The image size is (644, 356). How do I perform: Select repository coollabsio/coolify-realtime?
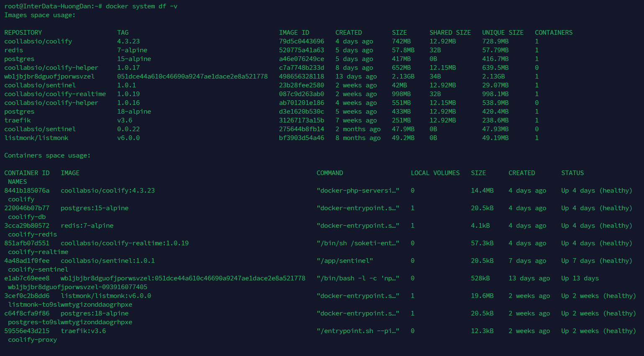[55, 94]
